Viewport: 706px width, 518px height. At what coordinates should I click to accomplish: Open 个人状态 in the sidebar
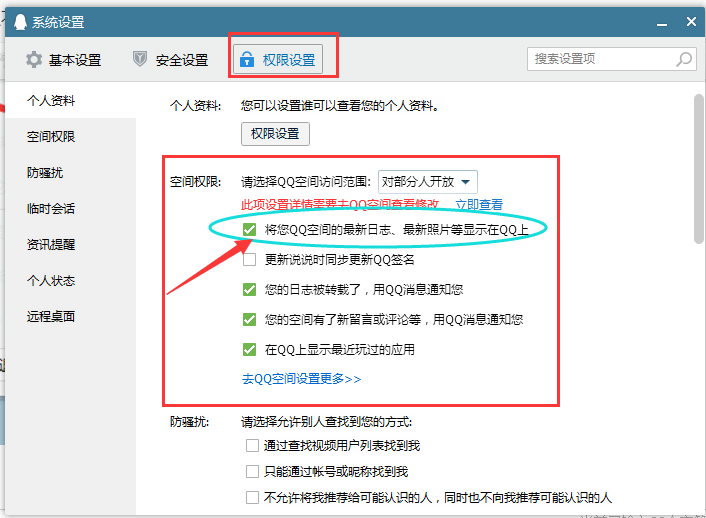(x=51, y=281)
